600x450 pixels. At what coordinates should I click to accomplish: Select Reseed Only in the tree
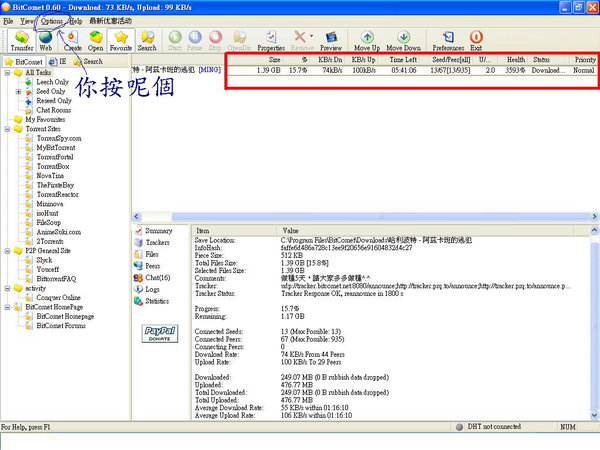54,101
